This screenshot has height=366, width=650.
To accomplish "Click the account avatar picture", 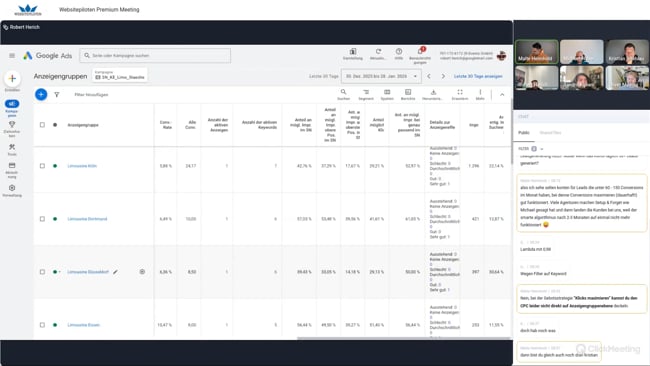I will click(x=502, y=56).
